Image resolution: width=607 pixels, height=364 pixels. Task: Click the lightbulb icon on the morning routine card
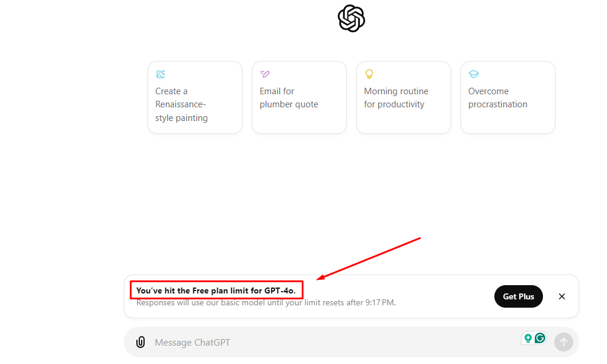pyautogui.click(x=369, y=74)
